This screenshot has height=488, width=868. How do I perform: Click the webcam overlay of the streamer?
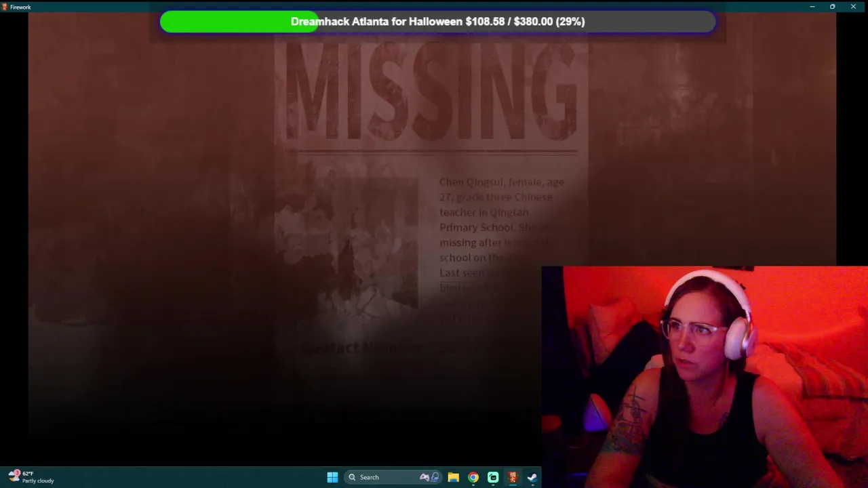coord(705,377)
